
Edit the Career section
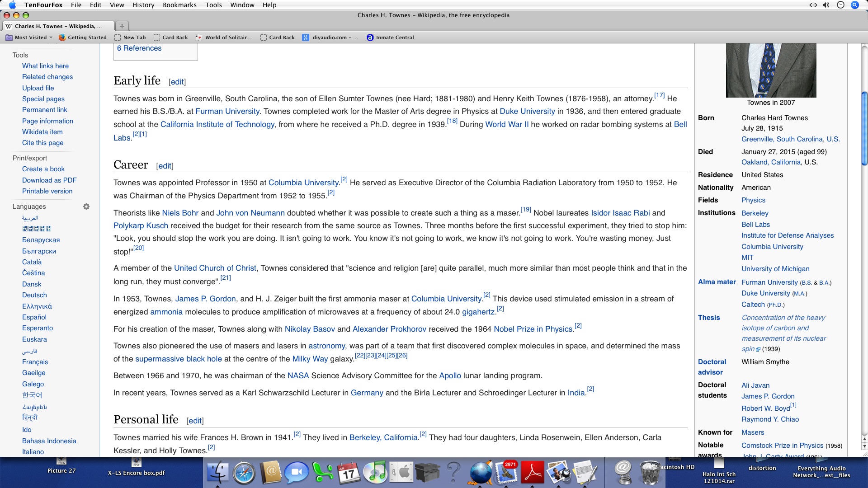(x=165, y=166)
